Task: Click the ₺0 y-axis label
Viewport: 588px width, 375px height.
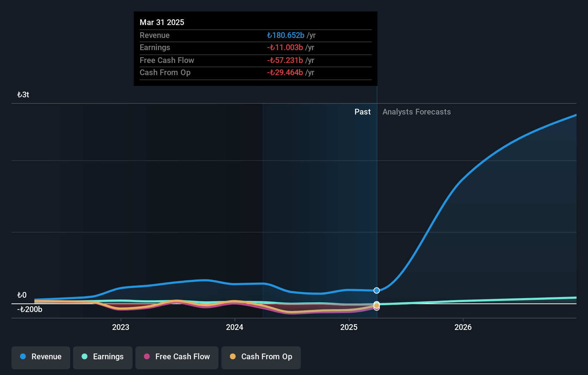Action: pos(22,295)
